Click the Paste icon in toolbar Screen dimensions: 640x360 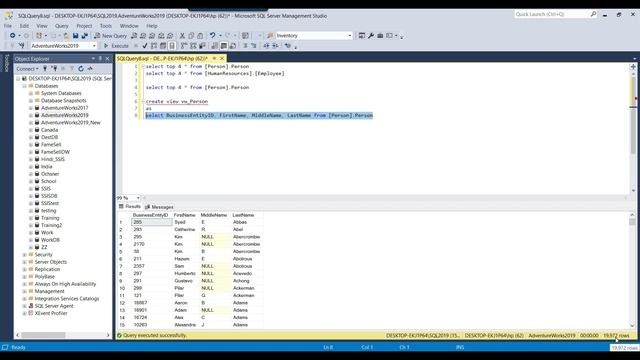coord(200,36)
